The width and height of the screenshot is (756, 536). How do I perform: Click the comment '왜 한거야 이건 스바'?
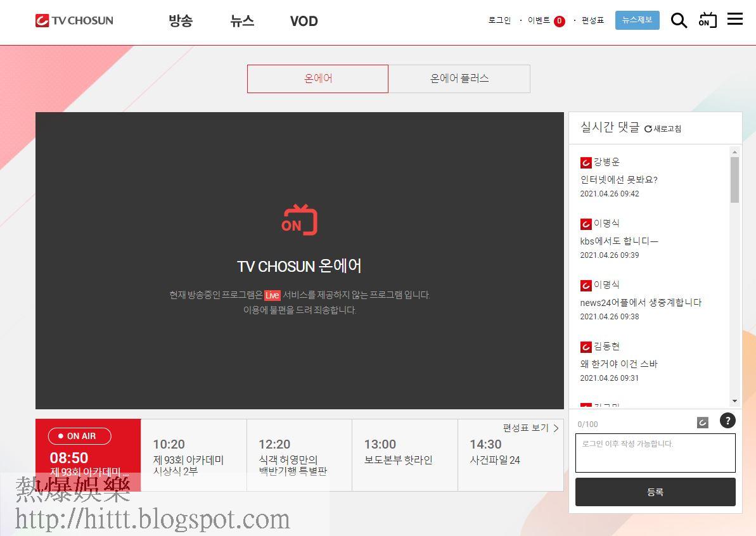point(619,364)
